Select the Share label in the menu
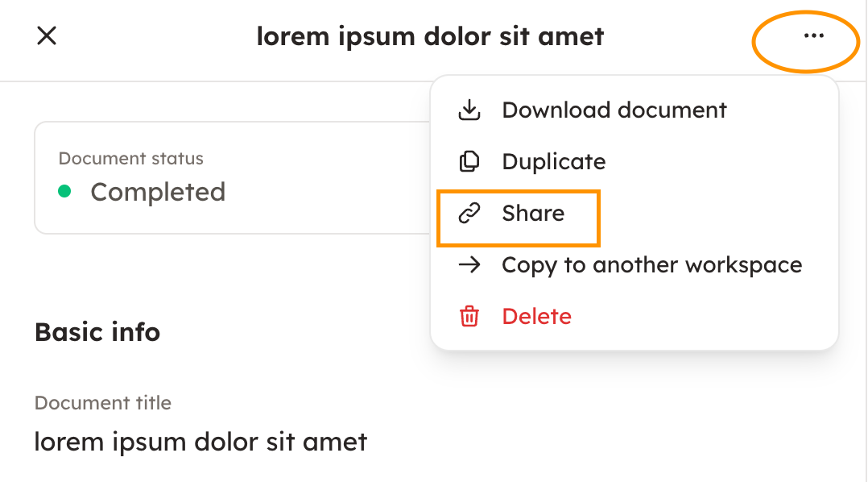The height and width of the screenshot is (482, 868). (x=533, y=214)
